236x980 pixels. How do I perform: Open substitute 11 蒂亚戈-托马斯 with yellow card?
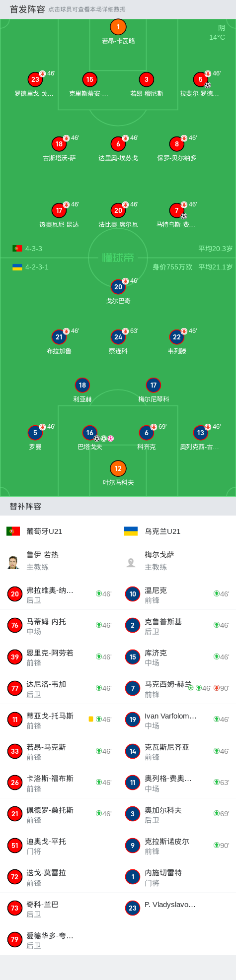59,720
